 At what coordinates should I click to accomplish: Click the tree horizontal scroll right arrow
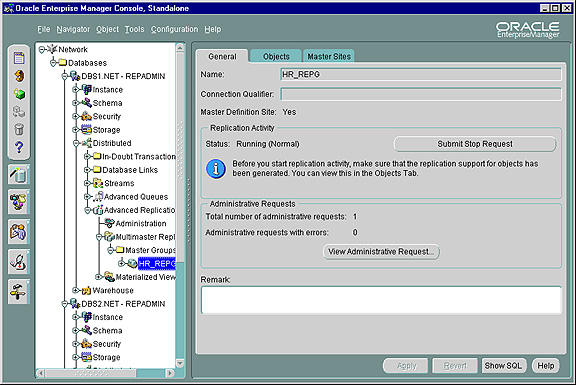click(170, 373)
